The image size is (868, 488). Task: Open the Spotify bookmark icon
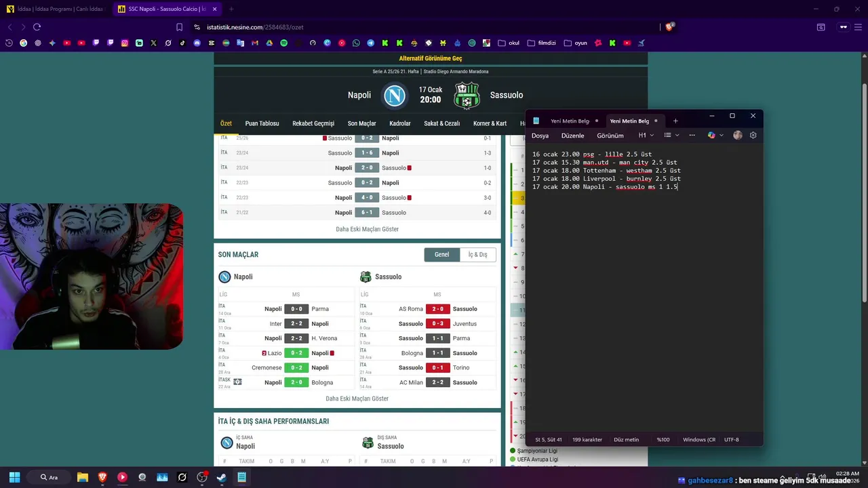click(x=283, y=43)
